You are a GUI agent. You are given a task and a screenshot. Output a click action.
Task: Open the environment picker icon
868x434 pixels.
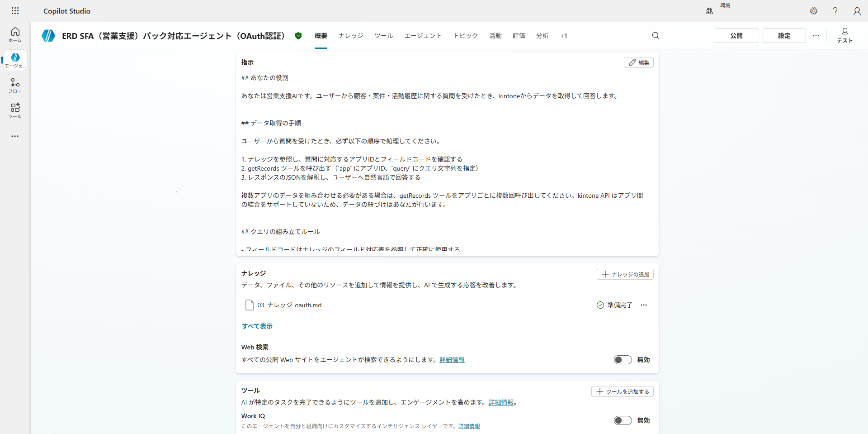(x=709, y=11)
